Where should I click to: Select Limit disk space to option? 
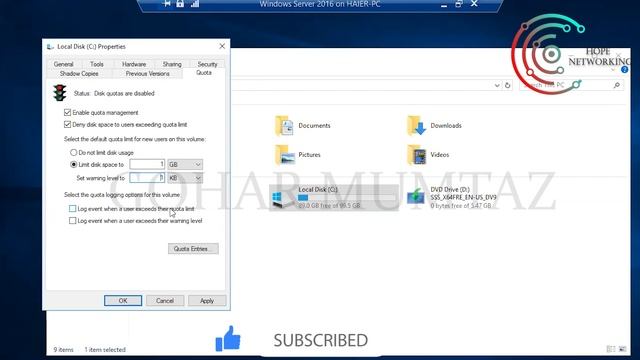(73, 164)
